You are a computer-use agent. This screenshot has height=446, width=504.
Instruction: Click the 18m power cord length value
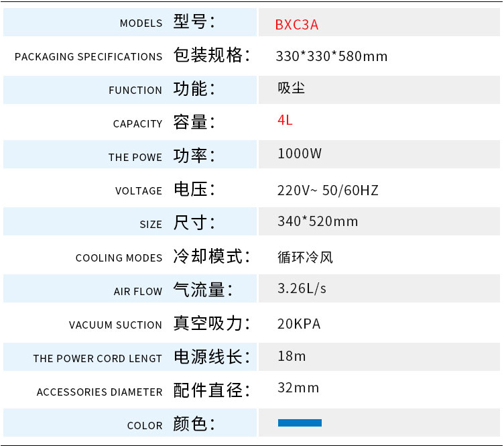[292, 355]
